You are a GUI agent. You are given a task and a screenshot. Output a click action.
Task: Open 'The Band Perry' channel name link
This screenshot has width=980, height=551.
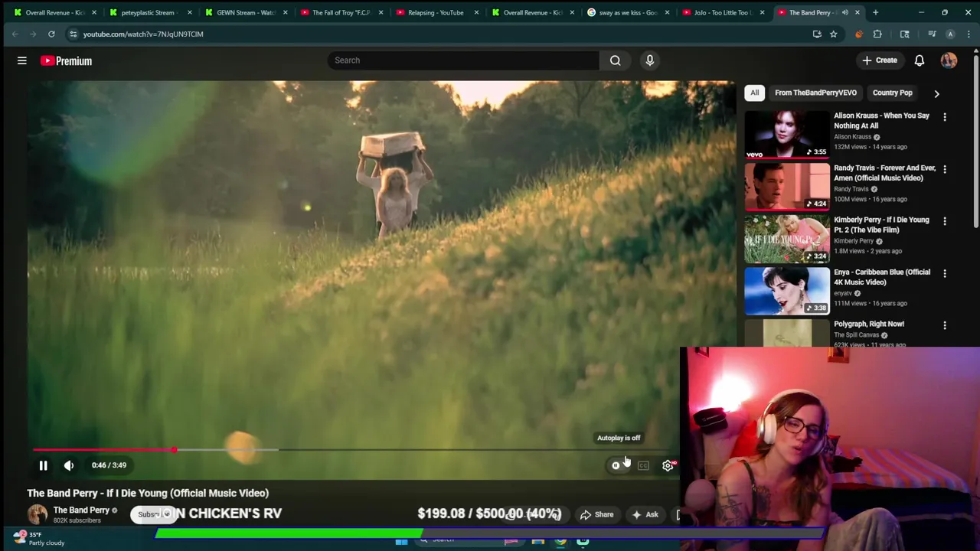(81, 510)
